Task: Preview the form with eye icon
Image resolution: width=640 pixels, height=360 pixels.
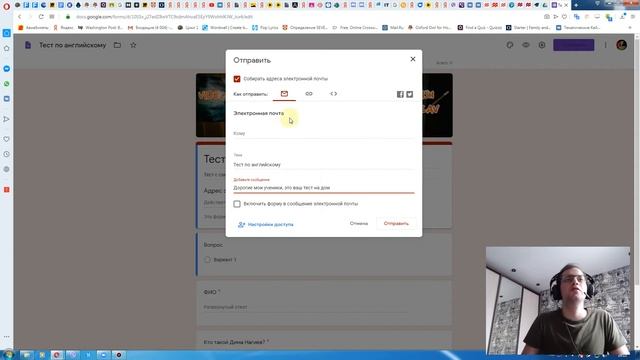Action: (526, 45)
